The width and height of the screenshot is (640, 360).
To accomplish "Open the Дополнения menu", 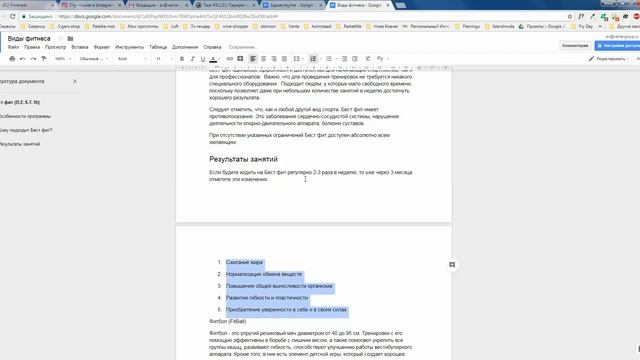I will pyautogui.click(x=185, y=47).
